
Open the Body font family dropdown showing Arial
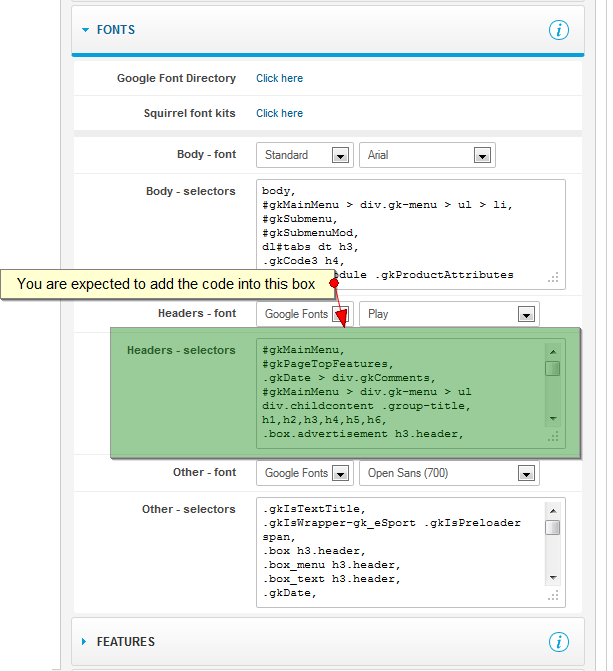click(x=427, y=155)
